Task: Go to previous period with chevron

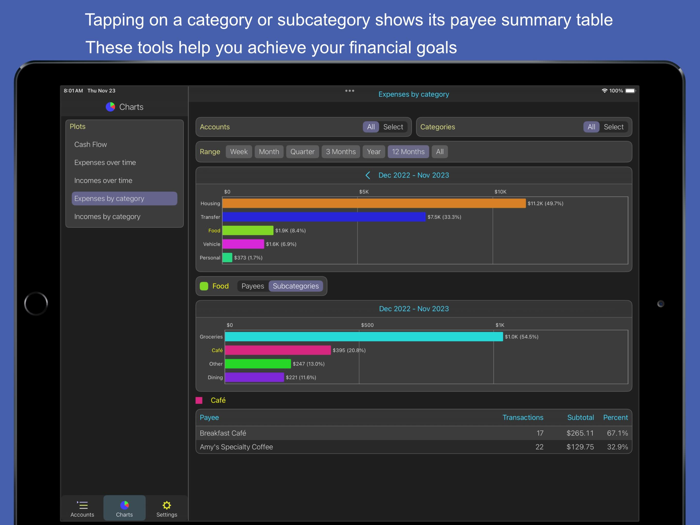Action: pos(368,175)
